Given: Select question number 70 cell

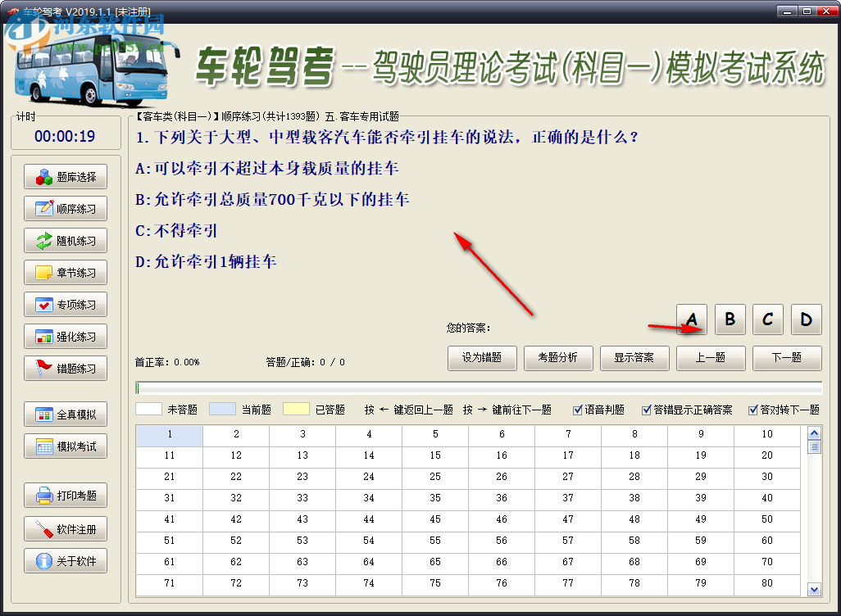Looking at the screenshot, I should (767, 564).
